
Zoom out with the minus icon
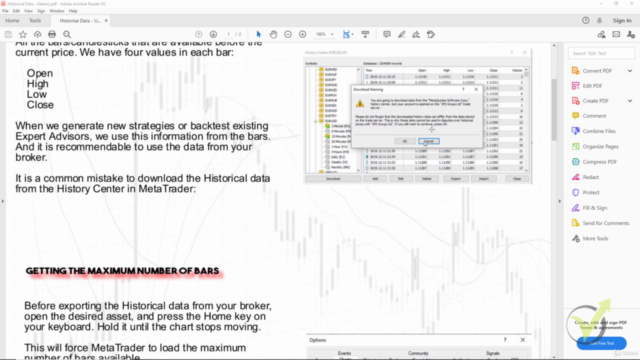[x=288, y=34]
